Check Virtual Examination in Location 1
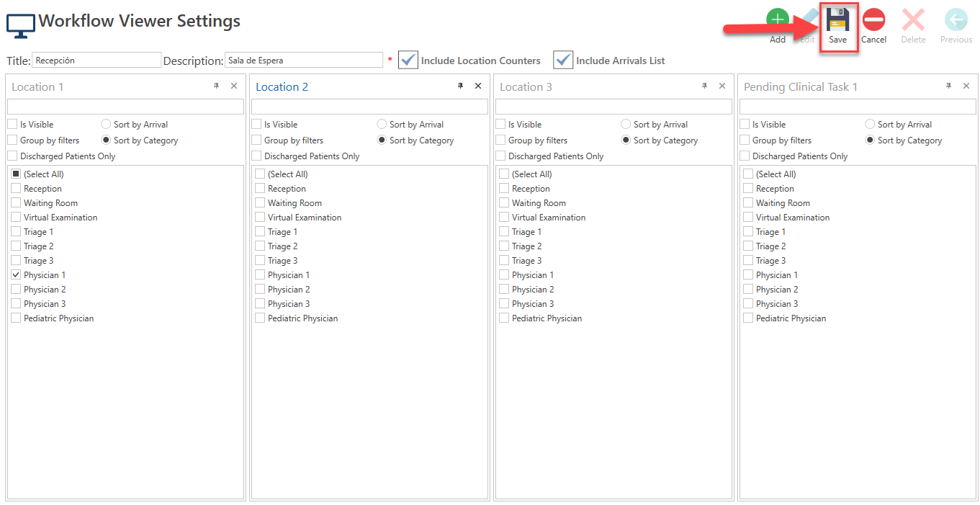The width and height of the screenshot is (980, 505). 16,217
